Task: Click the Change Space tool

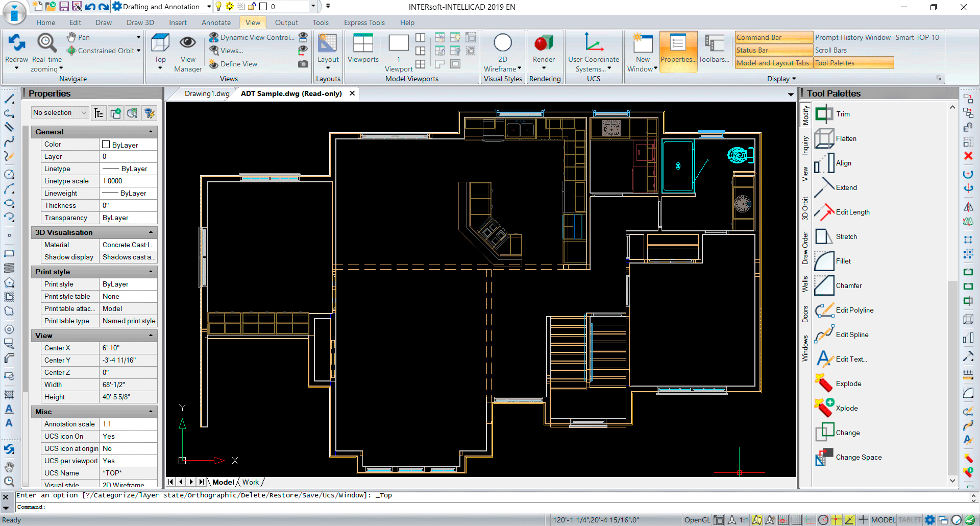Action: (848, 457)
